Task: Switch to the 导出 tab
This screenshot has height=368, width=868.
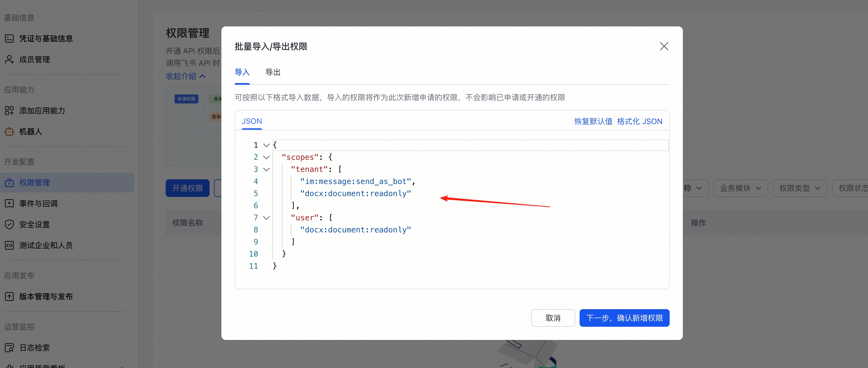Action: pyautogui.click(x=272, y=72)
